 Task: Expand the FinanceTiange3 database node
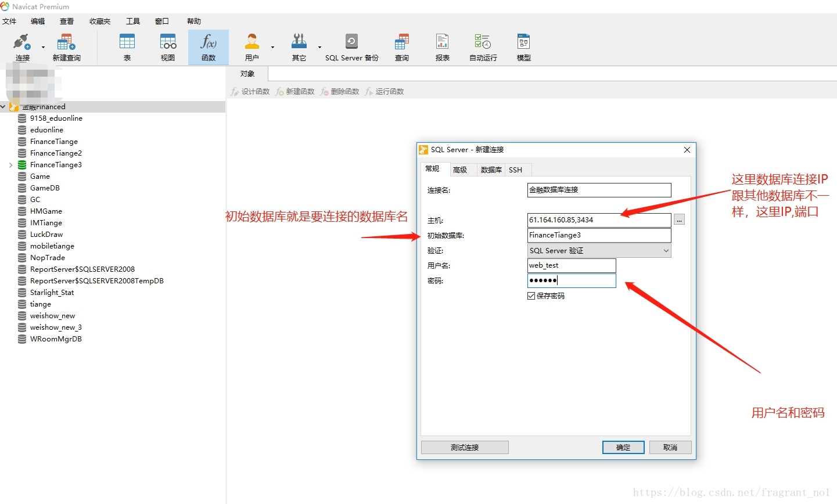10,165
